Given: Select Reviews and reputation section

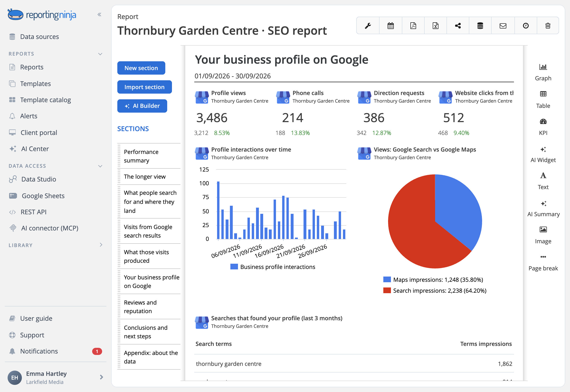Looking at the screenshot, I should pyautogui.click(x=149, y=307).
